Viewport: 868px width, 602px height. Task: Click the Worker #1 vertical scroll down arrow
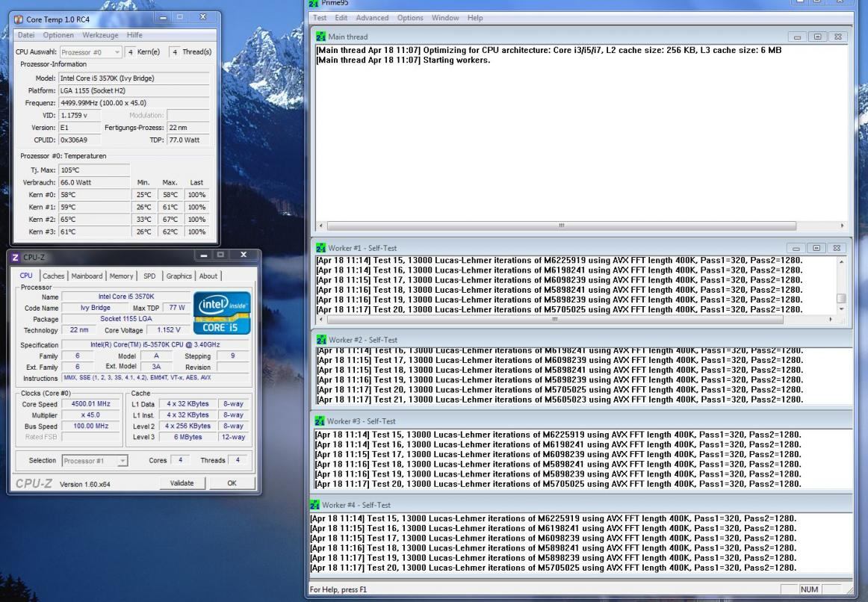[x=841, y=309]
